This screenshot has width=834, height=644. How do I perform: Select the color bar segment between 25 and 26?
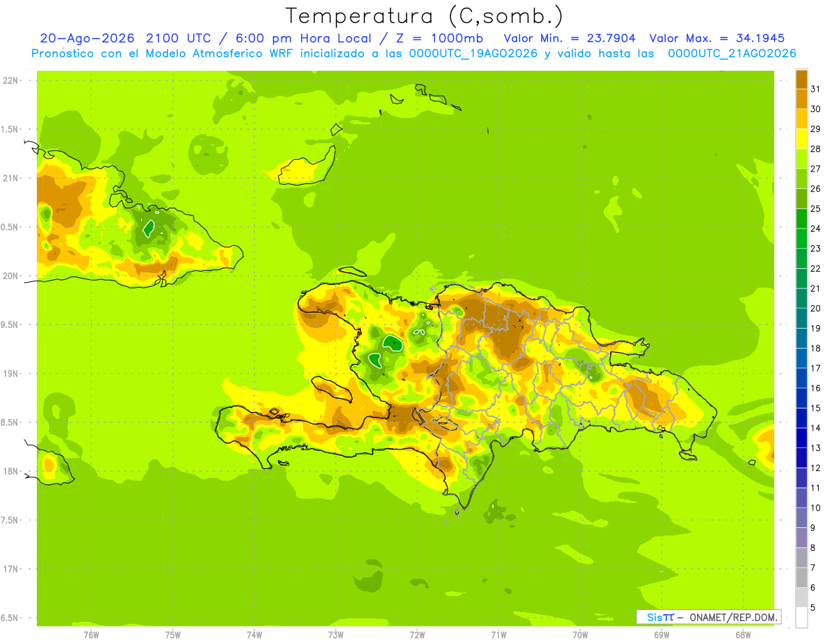point(801,199)
